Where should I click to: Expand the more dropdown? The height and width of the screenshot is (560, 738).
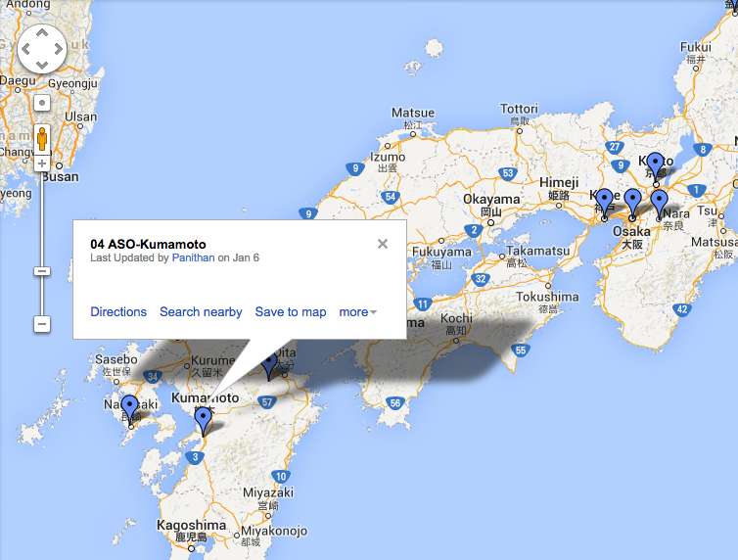click(x=357, y=312)
